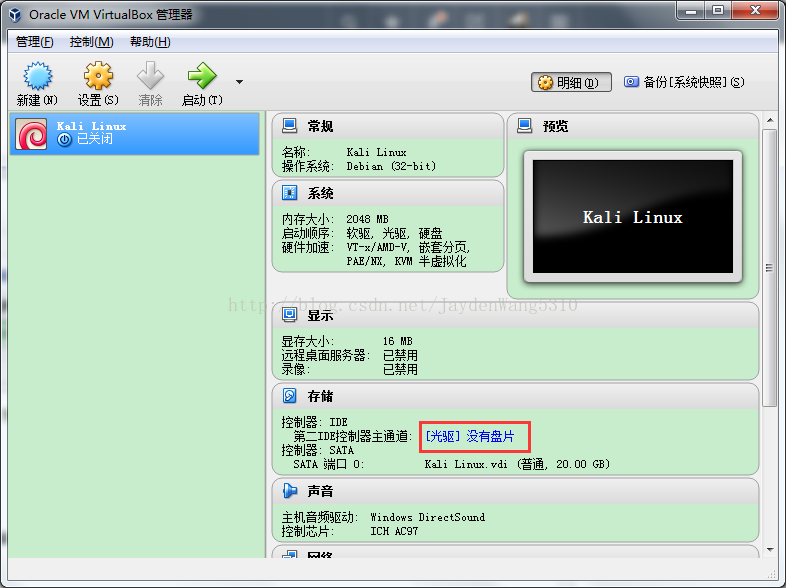Open the Settings (设置) gear icon
Viewport: 786px width, 588px height.
coord(98,76)
